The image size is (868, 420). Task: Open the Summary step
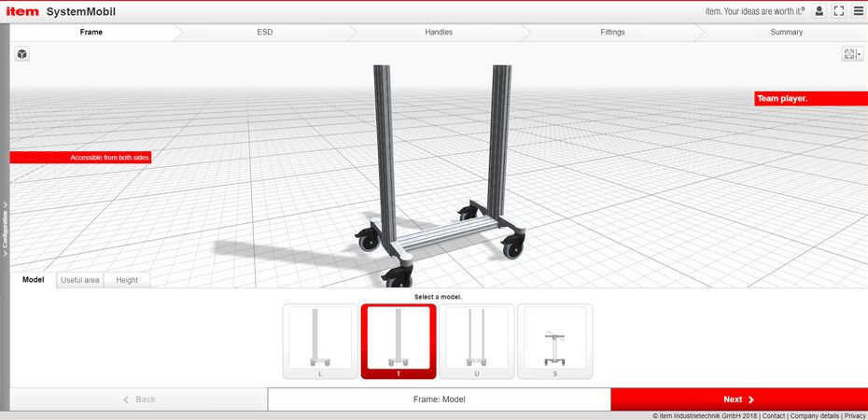tap(786, 32)
